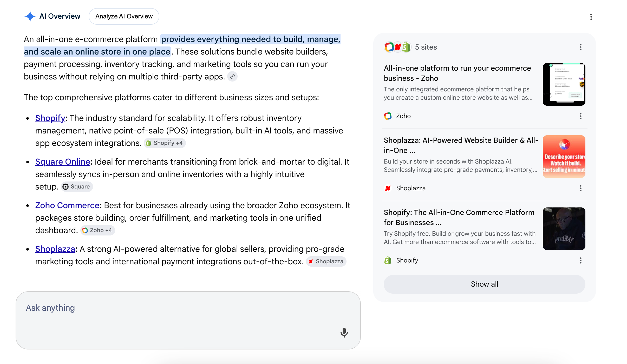Image resolution: width=627 pixels, height=364 pixels.
Task: Click the Shopify result thumbnail image
Action: [x=564, y=229]
